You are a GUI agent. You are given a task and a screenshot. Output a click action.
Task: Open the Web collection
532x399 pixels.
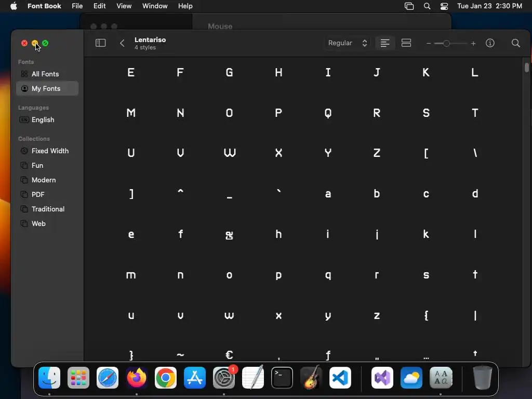[x=47, y=224]
